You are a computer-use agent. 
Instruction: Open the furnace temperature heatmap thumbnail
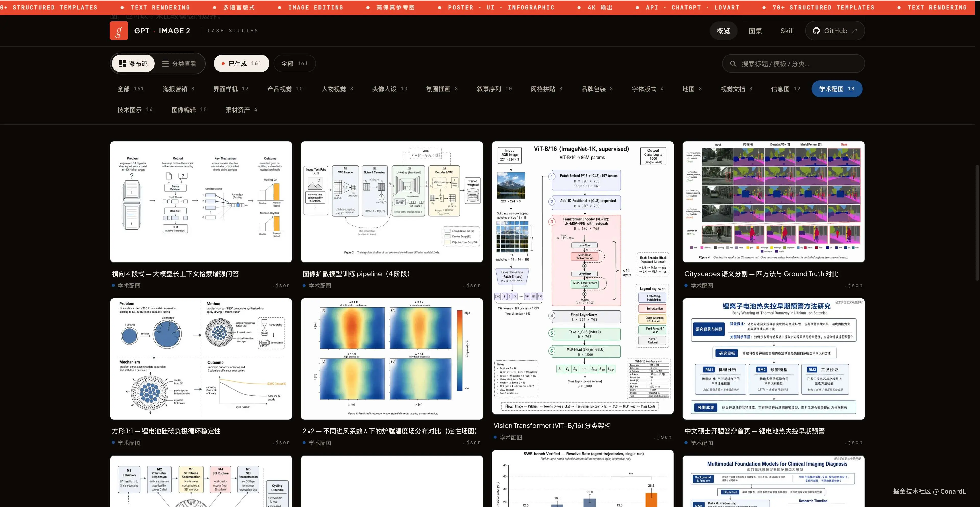tap(391, 359)
